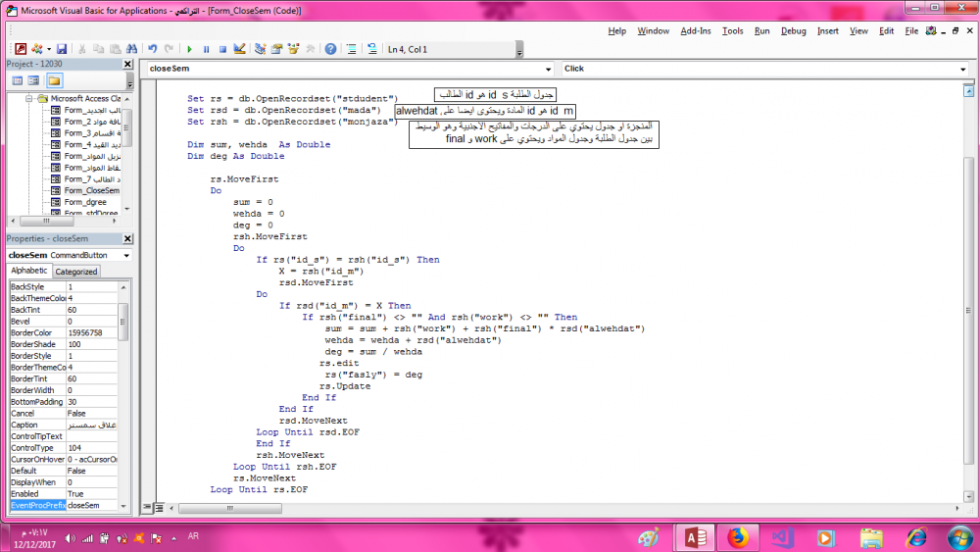Toggle Full Module View button

[x=159, y=508]
